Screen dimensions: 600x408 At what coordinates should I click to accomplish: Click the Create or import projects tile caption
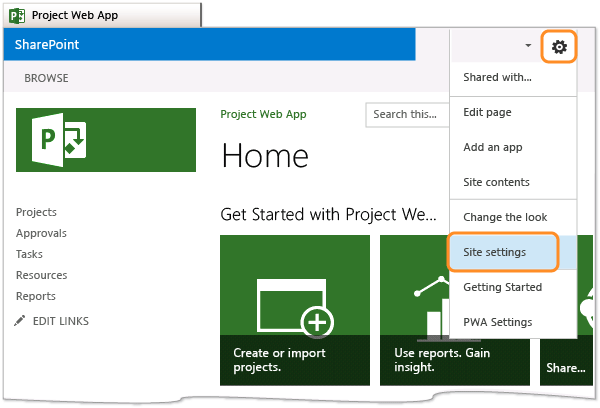click(x=280, y=360)
